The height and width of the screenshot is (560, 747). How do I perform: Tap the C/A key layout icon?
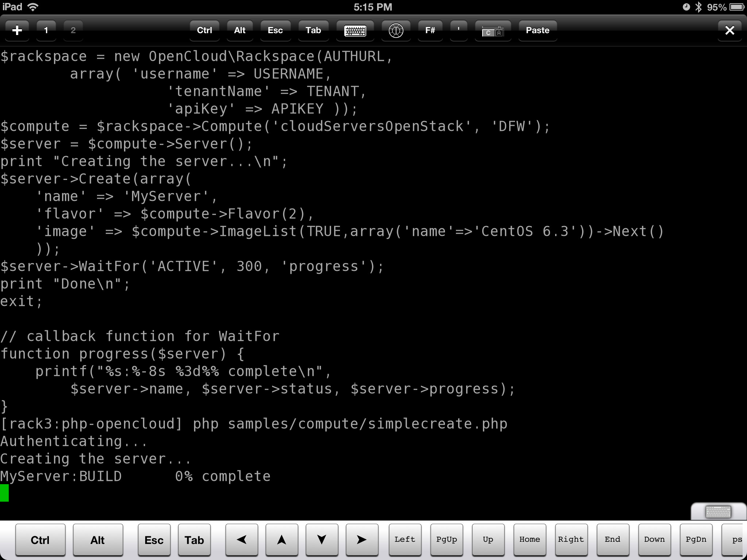[x=493, y=31]
